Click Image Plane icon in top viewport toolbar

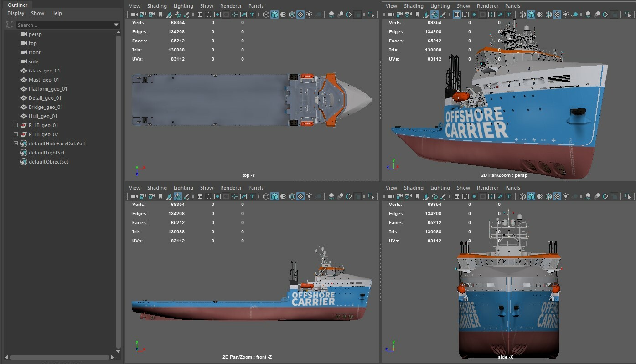coord(169,15)
